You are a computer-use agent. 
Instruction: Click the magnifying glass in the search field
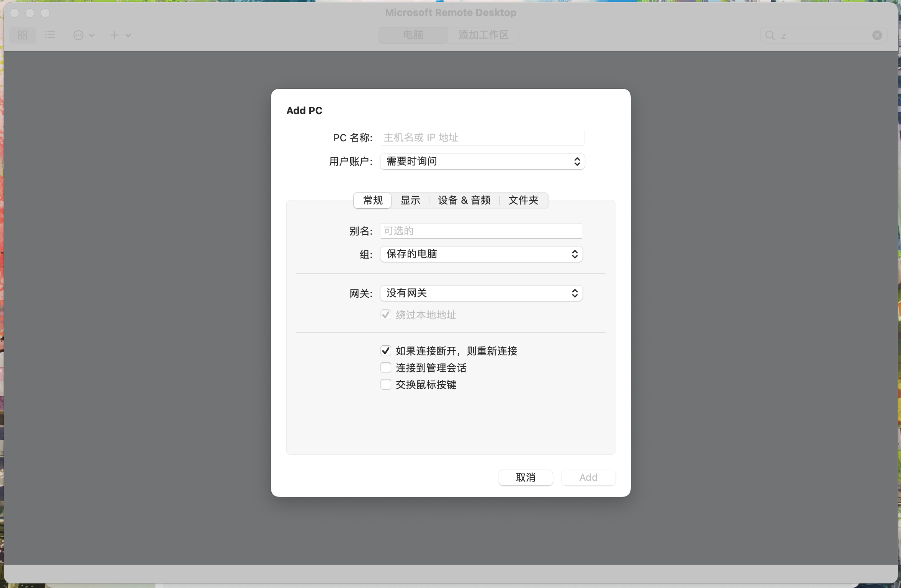pyautogui.click(x=770, y=35)
